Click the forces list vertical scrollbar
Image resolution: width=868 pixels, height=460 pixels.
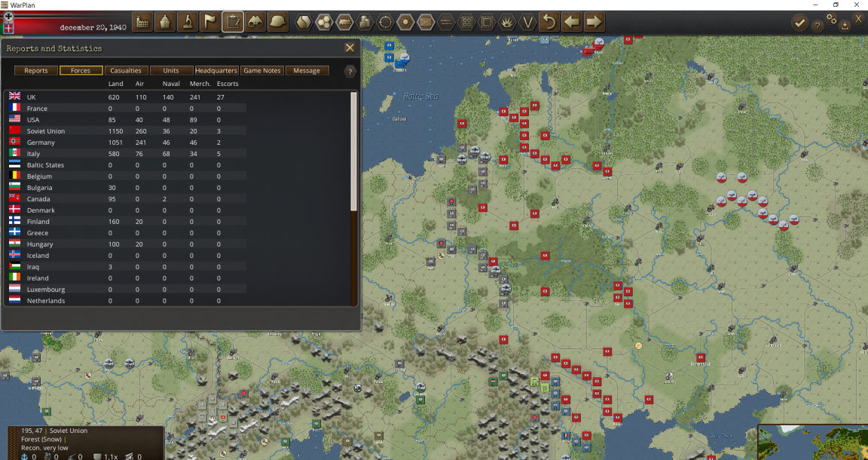[x=354, y=152]
